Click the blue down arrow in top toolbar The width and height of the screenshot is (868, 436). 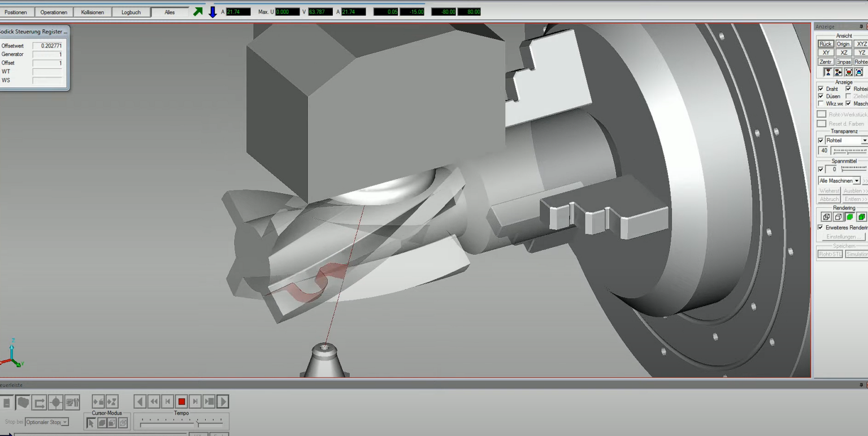[x=212, y=12]
